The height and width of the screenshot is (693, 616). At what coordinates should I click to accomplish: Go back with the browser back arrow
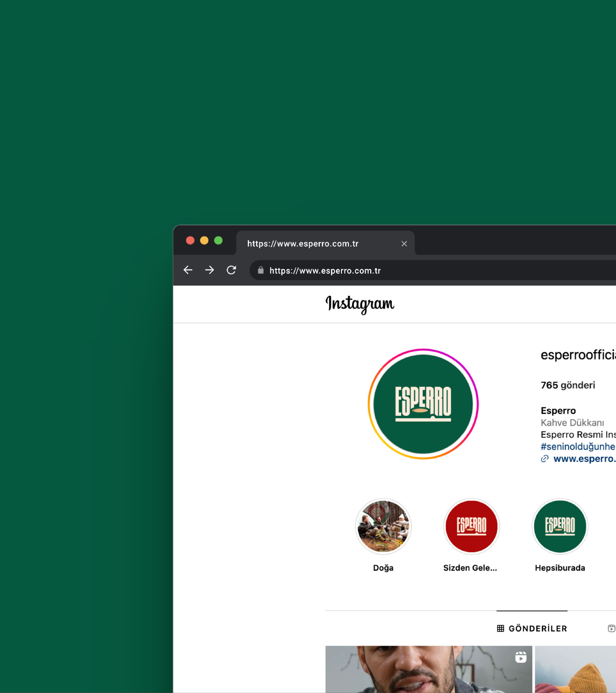tap(188, 270)
